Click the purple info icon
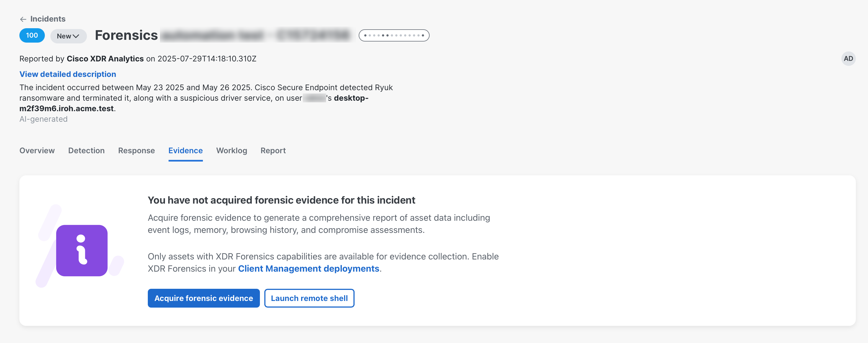This screenshot has height=343, width=868. pos(82,251)
